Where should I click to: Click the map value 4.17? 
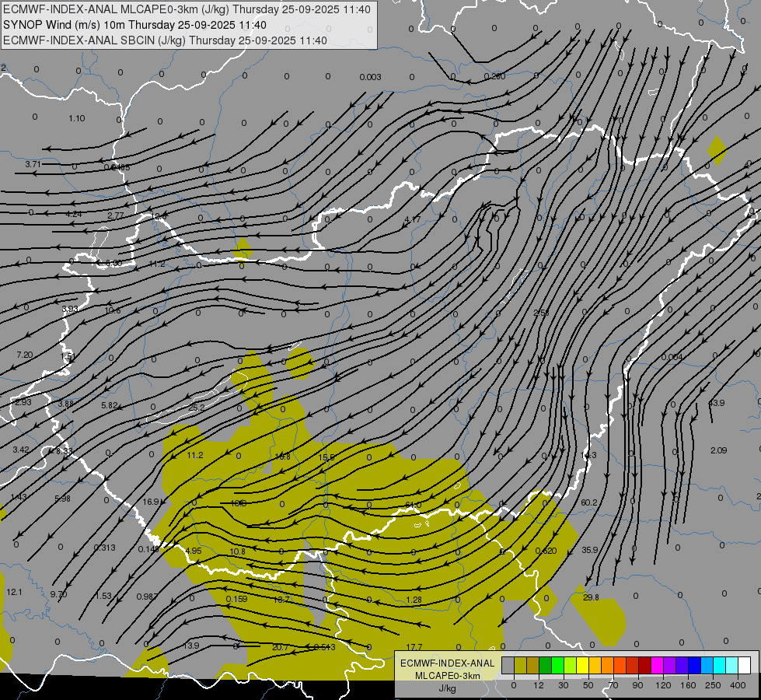tap(413, 219)
